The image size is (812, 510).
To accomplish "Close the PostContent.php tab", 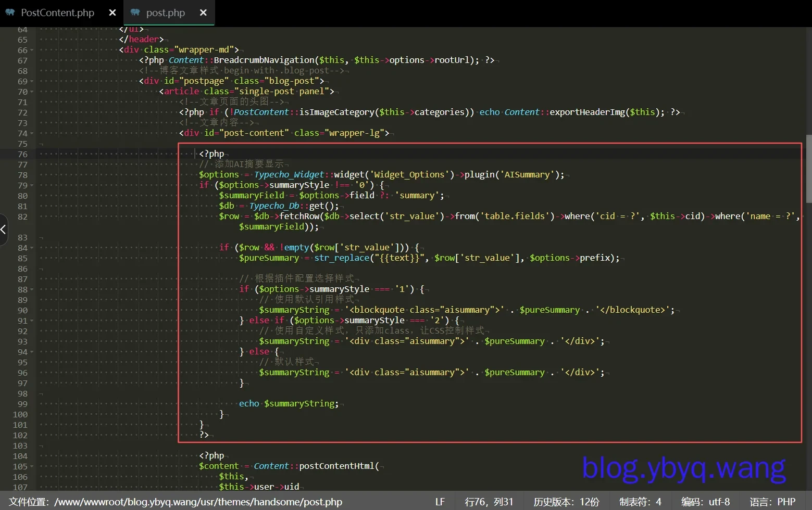I will click(x=113, y=12).
